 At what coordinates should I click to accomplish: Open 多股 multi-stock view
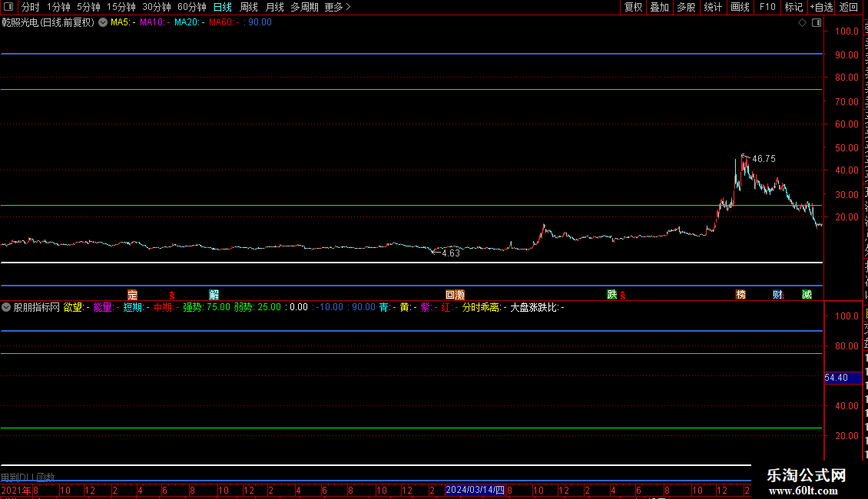pos(686,7)
